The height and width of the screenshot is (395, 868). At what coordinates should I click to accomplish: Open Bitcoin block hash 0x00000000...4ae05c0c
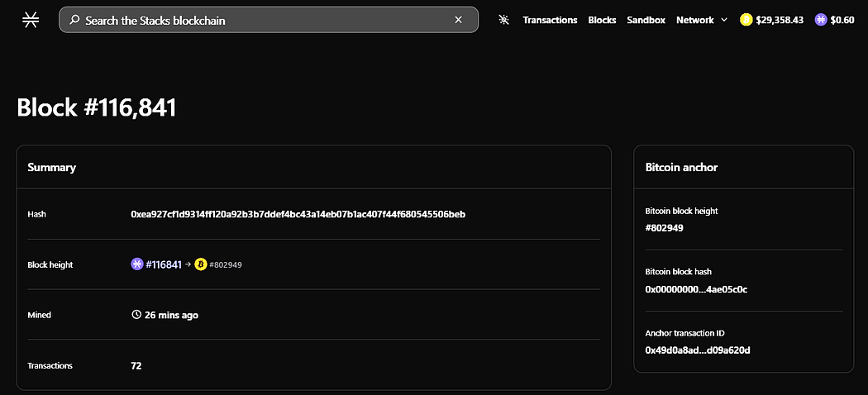[x=696, y=289]
